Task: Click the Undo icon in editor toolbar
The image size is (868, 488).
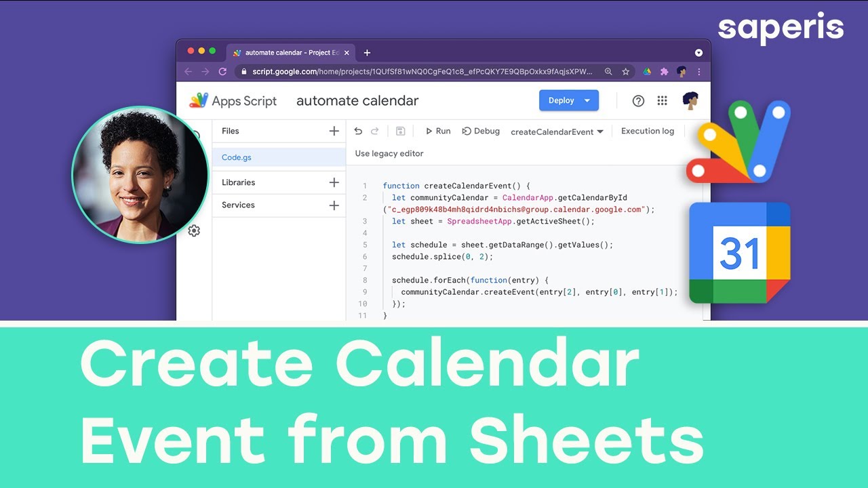Action: (x=358, y=131)
